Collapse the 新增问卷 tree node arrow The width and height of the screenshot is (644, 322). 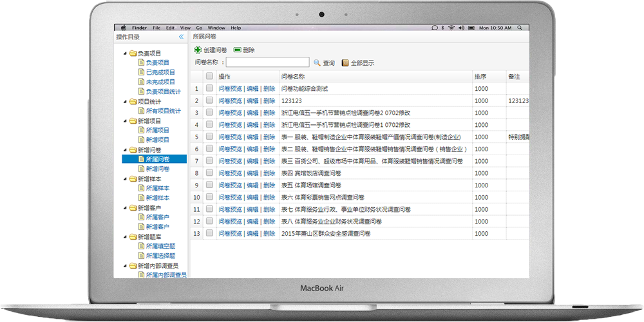[x=125, y=150]
